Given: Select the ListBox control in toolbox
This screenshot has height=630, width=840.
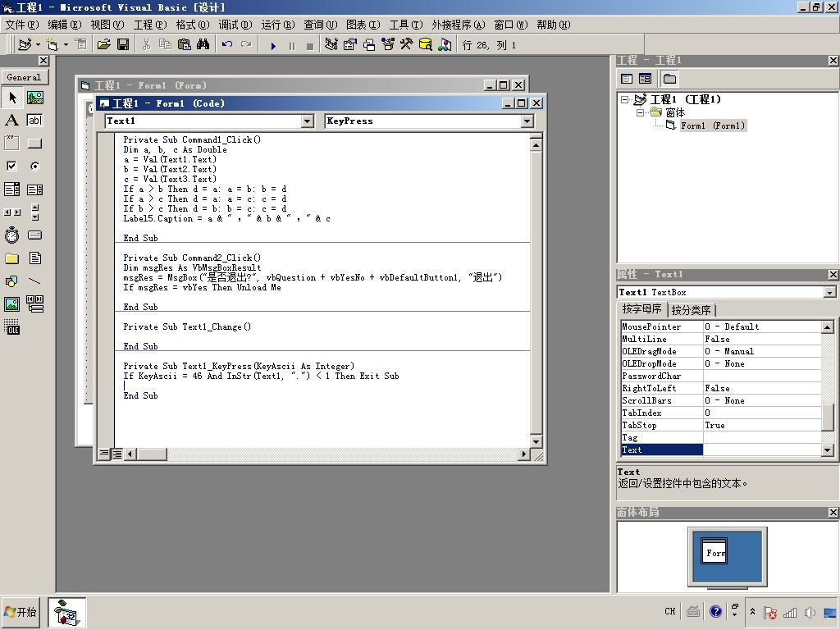Looking at the screenshot, I should click(34, 189).
